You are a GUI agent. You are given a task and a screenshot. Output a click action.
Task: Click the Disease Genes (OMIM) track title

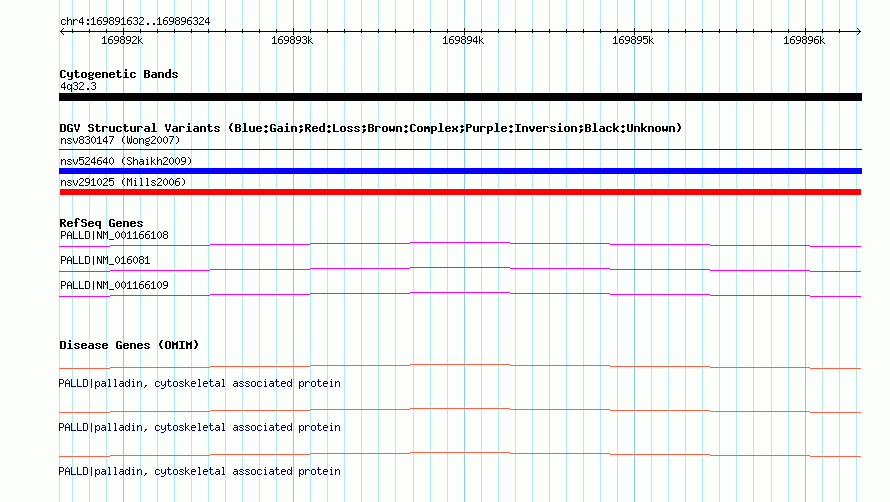point(129,345)
